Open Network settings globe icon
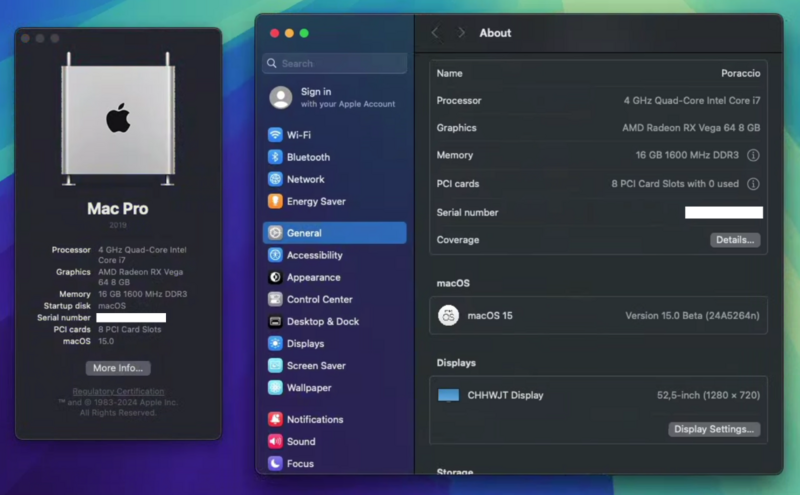Screen dimensions: 800x495 tap(275, 179)
